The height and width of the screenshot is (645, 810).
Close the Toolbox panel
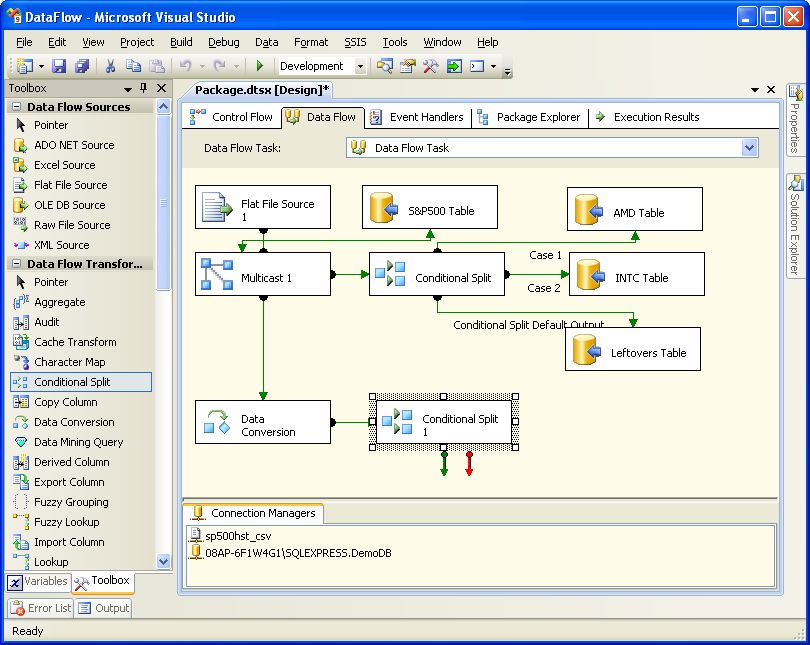tap(161, 88)
